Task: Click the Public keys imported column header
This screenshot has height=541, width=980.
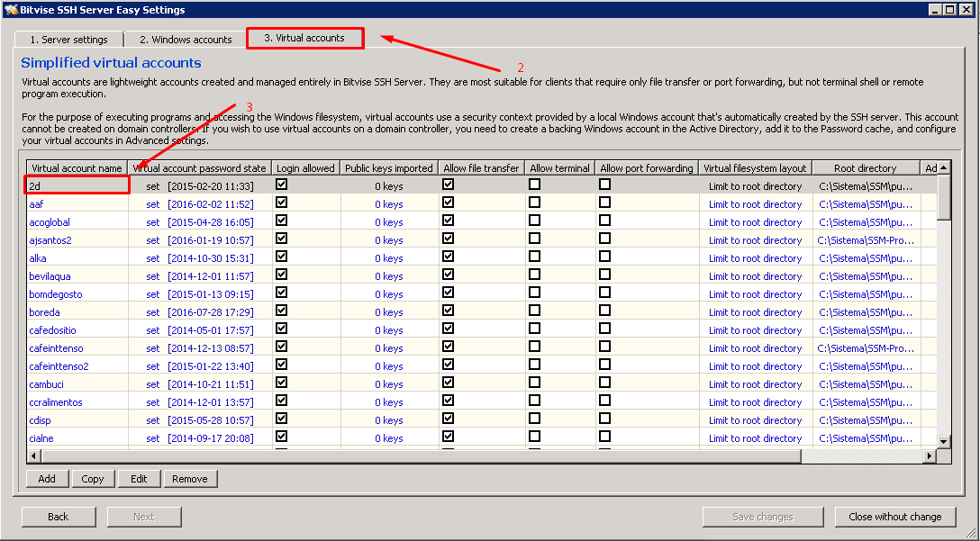Action: (x=389, y=168)
